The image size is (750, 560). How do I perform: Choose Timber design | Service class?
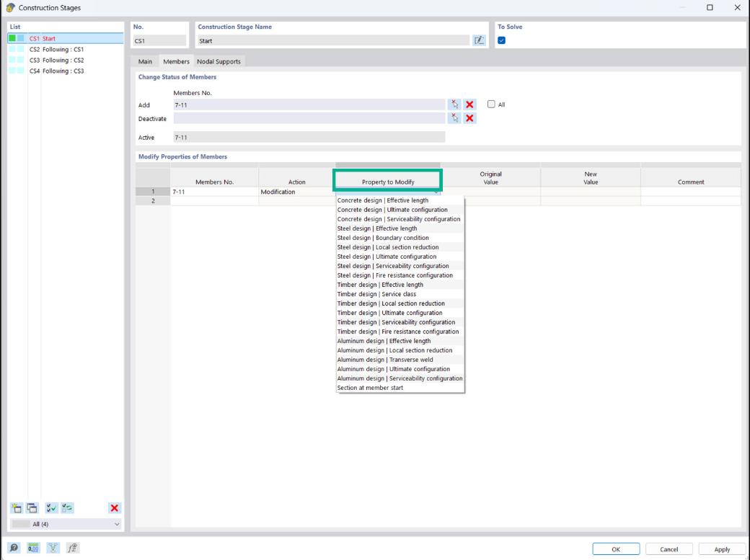[x=400, y=294]
